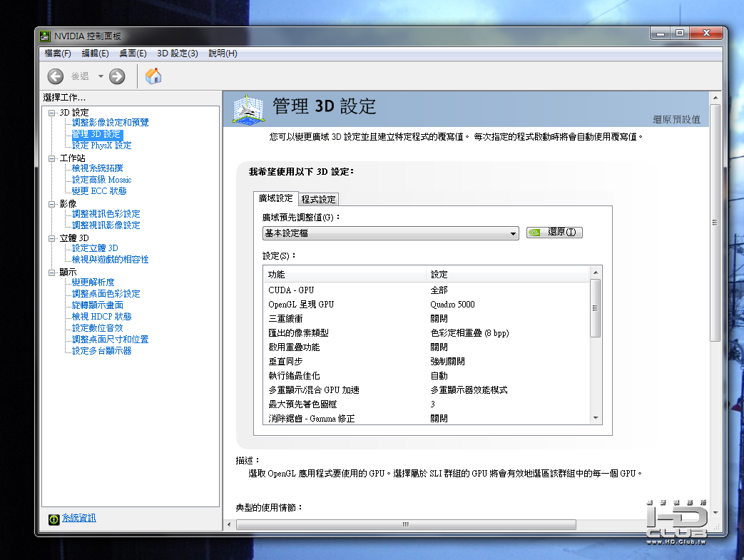The height and width of the screenshot is (560, 744).
Task: Select 檢視 HDCP 狀態 tree item
Action: click(x=101, y=317)
